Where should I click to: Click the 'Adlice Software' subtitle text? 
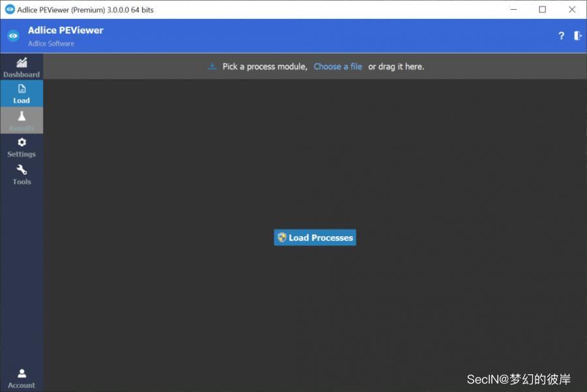[x=51, y=44]
